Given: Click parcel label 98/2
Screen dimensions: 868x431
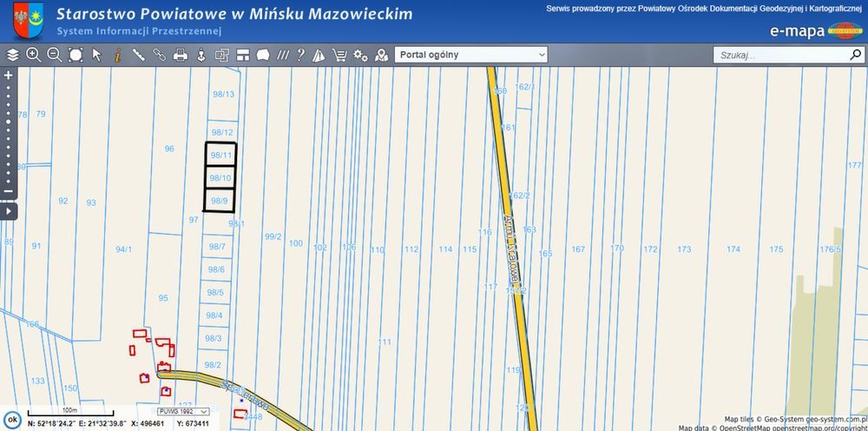Looking at the screenshot, I should [x=213, y=364].
